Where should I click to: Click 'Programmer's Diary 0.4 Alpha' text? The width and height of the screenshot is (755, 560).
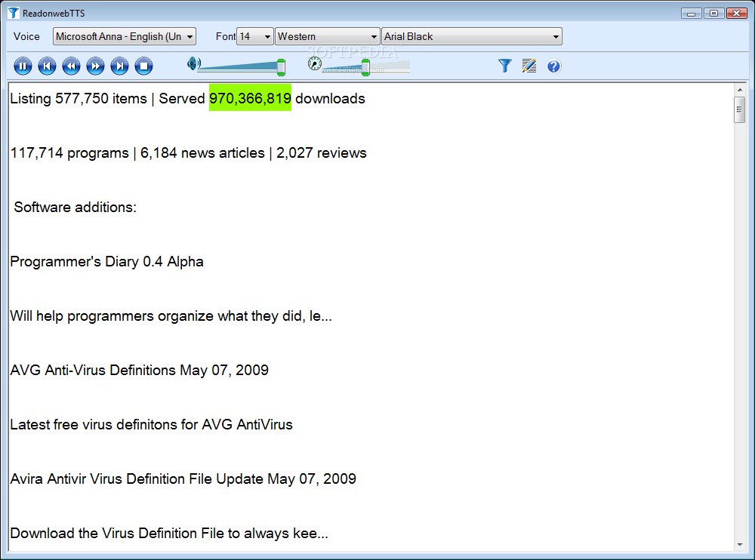coord(107,262)
